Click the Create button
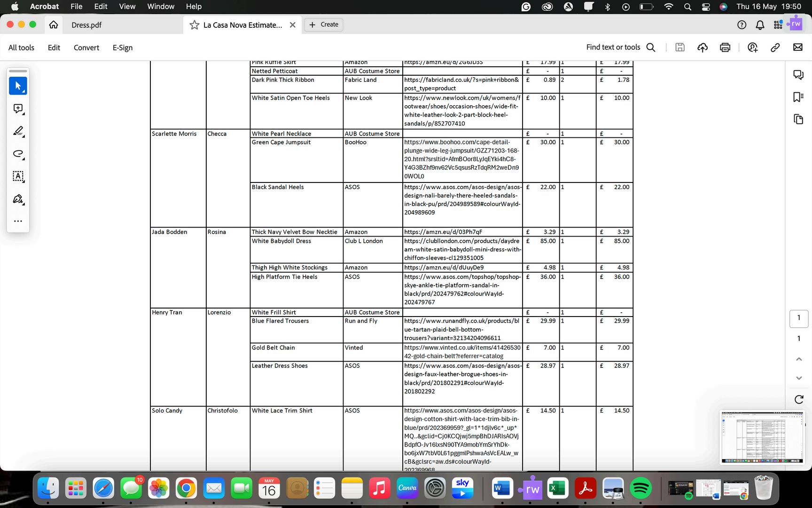The image size is (812, 508). (x=324, y=24)
